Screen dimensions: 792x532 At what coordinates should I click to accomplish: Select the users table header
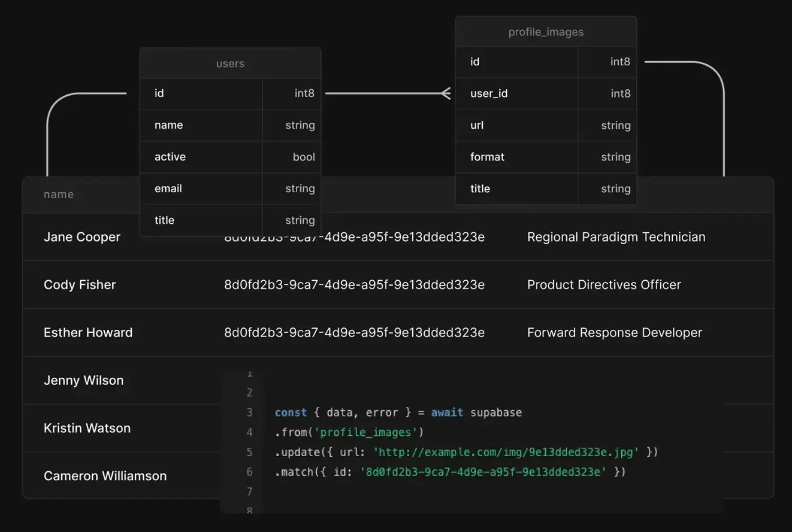230,63
